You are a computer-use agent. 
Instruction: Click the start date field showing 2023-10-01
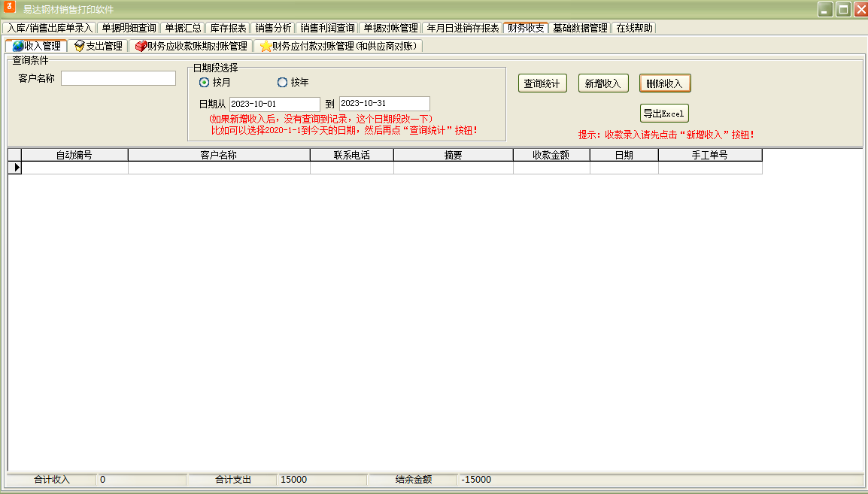274,104
